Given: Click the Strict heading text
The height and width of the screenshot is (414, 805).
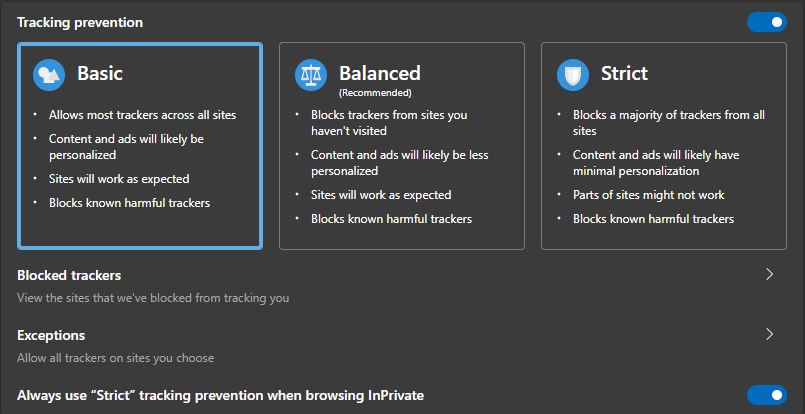Looking at the screenshot, I should click(624, 73).
